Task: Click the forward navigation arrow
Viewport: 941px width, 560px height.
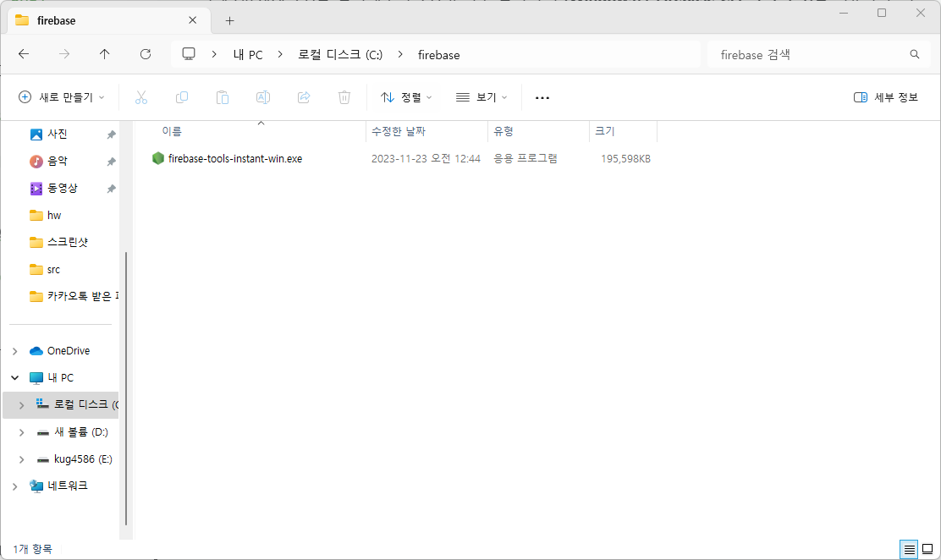Action: (x=64, y=54)
